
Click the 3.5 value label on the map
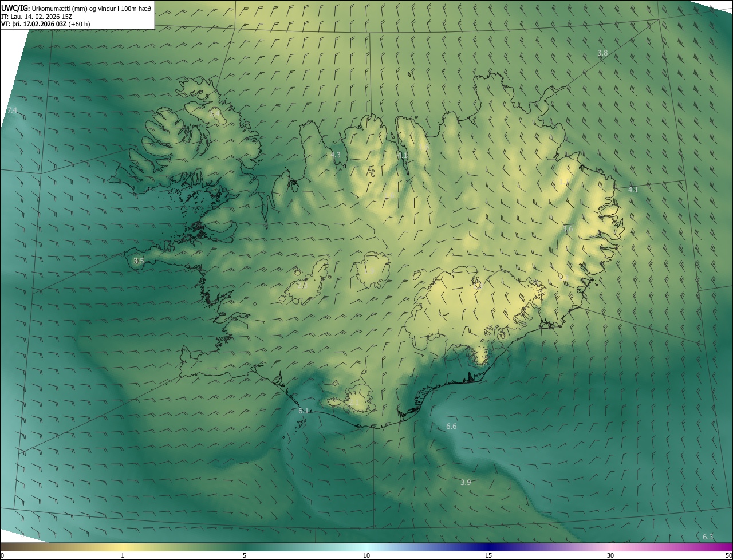pyautogui.click(x=139, y=261)
